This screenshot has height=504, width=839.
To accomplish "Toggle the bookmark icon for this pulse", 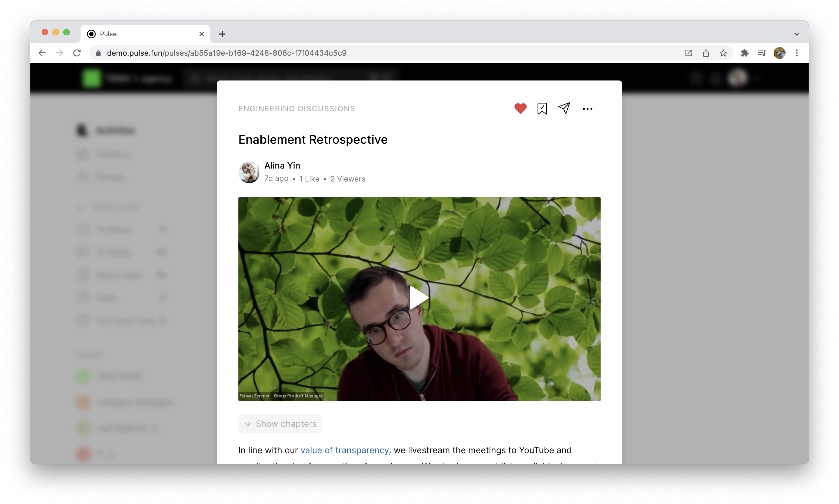I will [x=542, y=109].
